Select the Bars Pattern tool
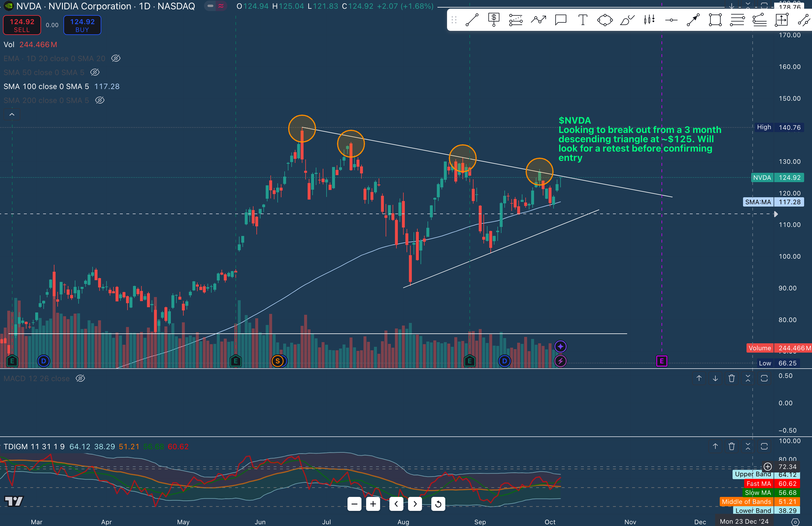Image resolution: width=812 pixels, height=526 pixels. tap(649, 20)
